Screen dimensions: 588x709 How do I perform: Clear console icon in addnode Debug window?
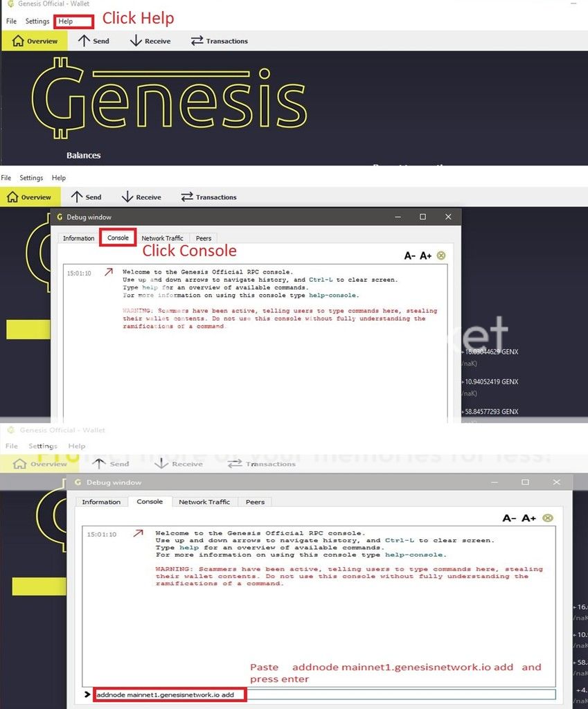pos(548,518)
